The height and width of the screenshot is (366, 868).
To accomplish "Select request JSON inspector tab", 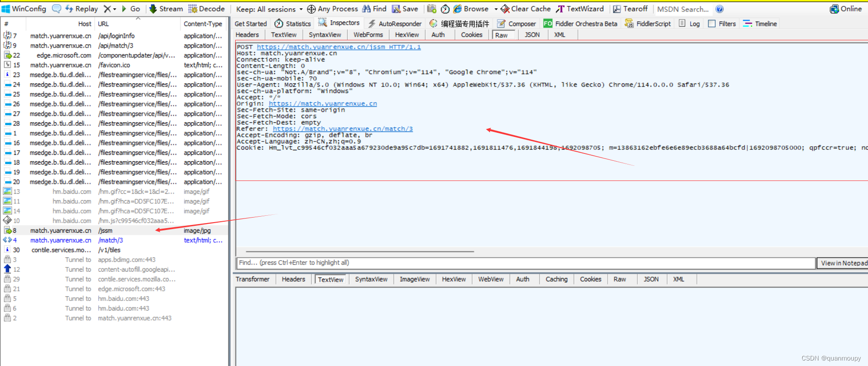I will [532, 35].
